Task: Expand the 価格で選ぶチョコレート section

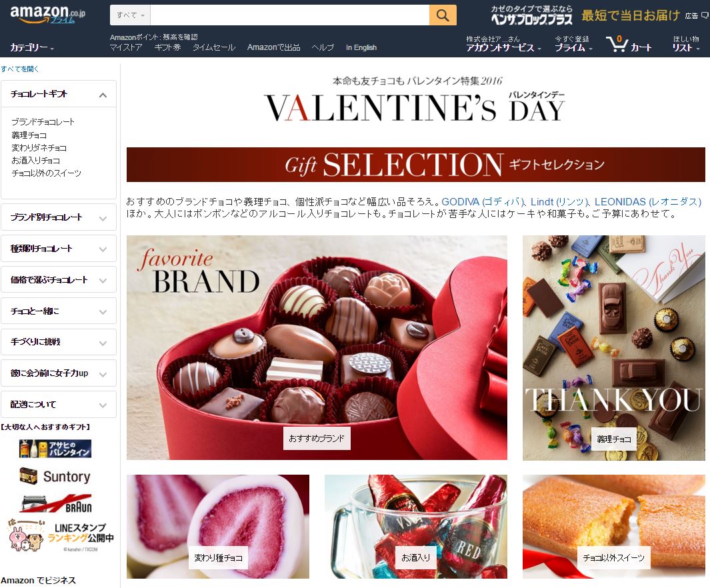Action: (59, 280)
